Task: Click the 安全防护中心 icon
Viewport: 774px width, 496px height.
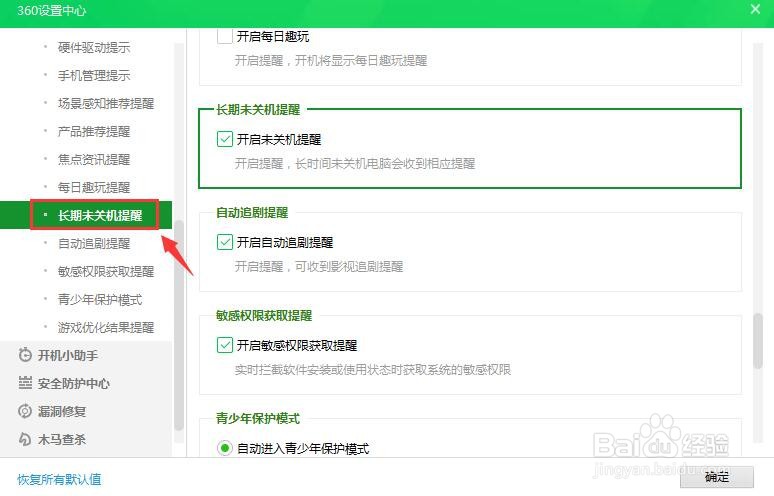Action: click(25, 383)
